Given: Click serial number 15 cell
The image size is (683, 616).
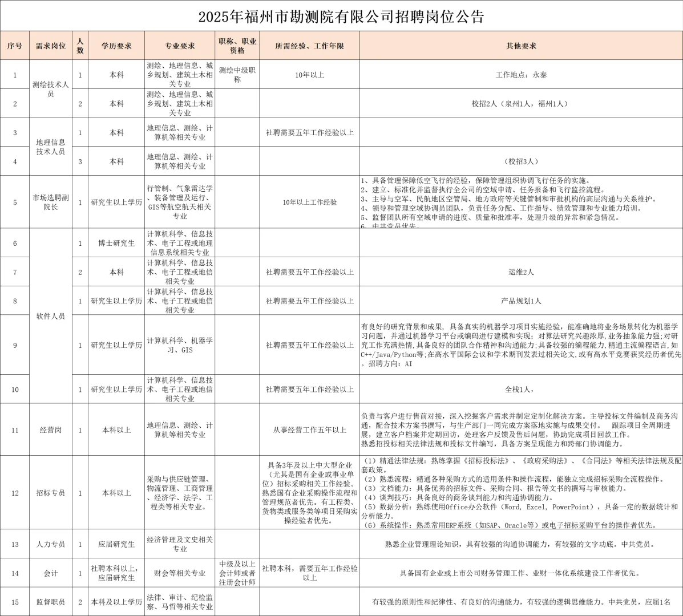Looking at the screenshot, I should (x=15, y=602).
